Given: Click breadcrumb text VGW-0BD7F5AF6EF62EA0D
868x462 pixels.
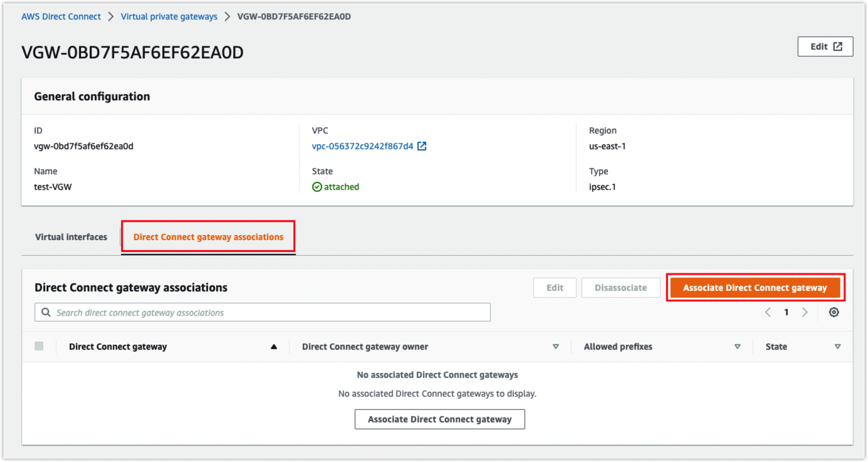Looking at the screenshot, I should [294, 17].
